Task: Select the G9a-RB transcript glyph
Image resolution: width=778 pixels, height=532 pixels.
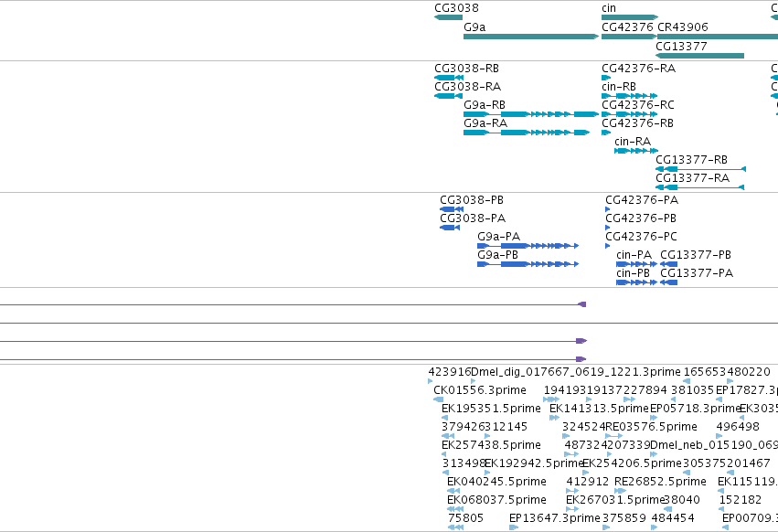Action: [x=531, y=114]
